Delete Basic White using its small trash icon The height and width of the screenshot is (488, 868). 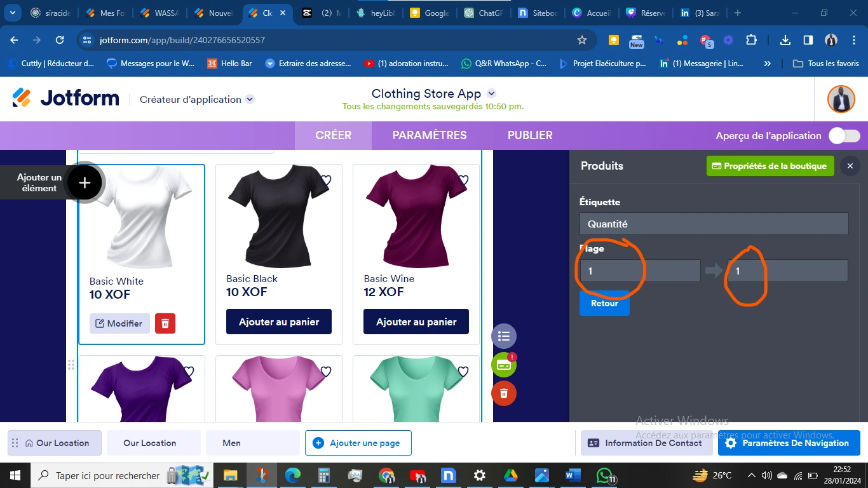coord(165,323)
